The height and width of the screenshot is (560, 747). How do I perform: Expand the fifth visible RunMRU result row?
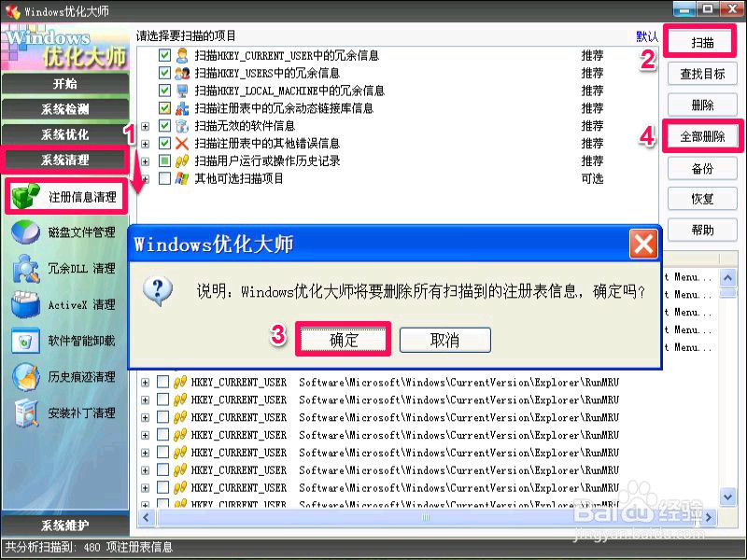coord(145,454)
